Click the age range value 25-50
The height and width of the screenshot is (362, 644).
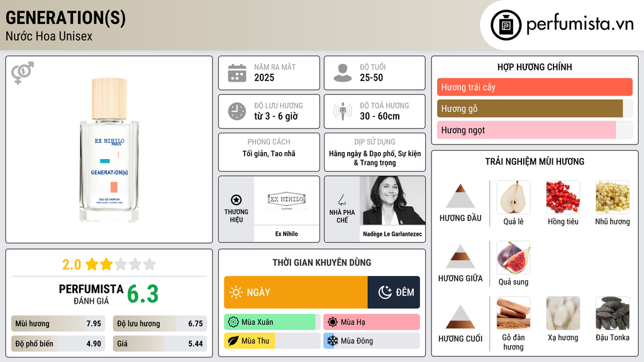pos(371,77)
